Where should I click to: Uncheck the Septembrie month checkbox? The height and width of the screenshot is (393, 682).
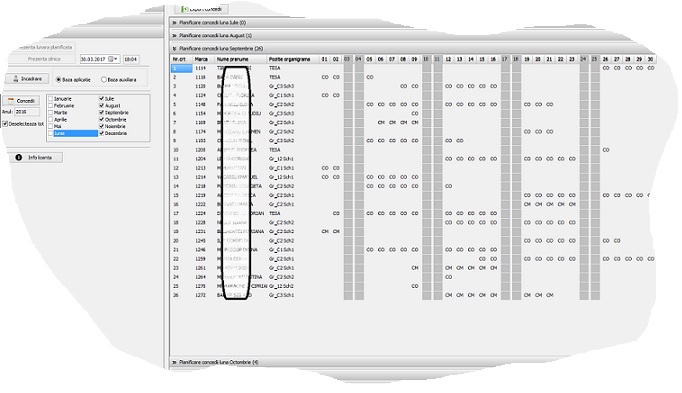pos(101,113)
